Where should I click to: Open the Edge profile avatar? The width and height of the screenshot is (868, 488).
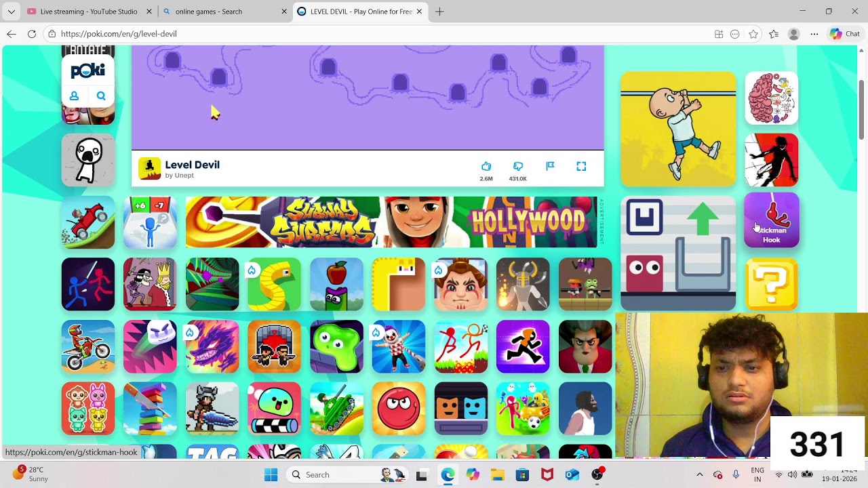(794, 34)
